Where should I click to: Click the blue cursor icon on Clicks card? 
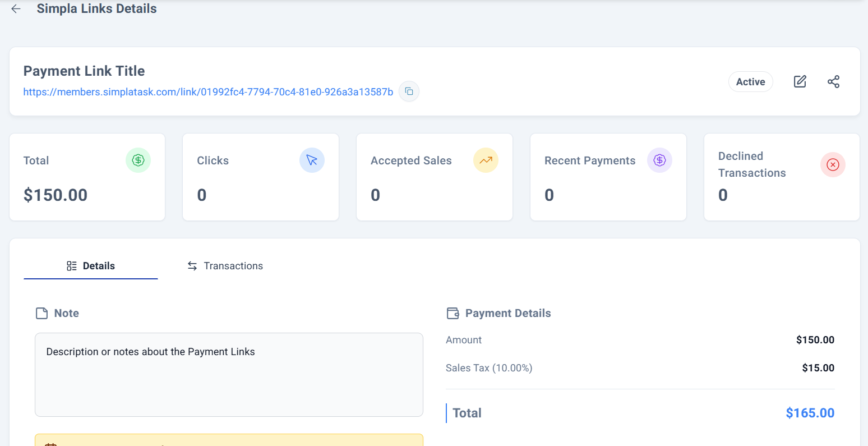tap(312, 160)
